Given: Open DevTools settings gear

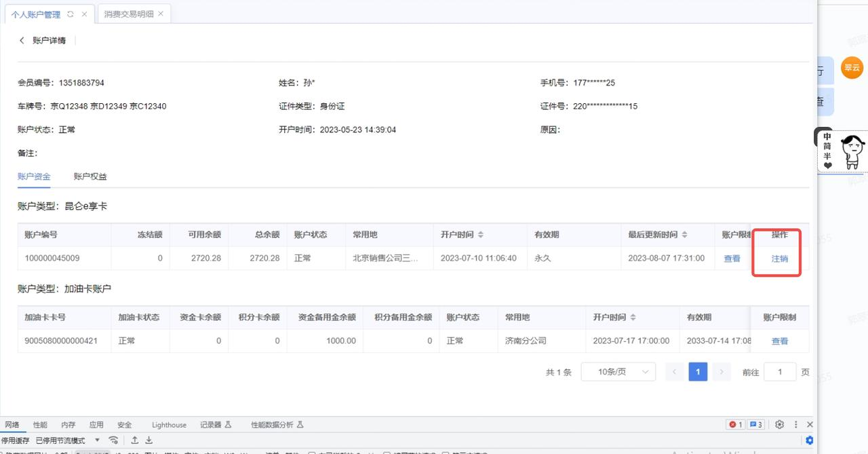Looking at the screenshot, I should coord(779,425).
